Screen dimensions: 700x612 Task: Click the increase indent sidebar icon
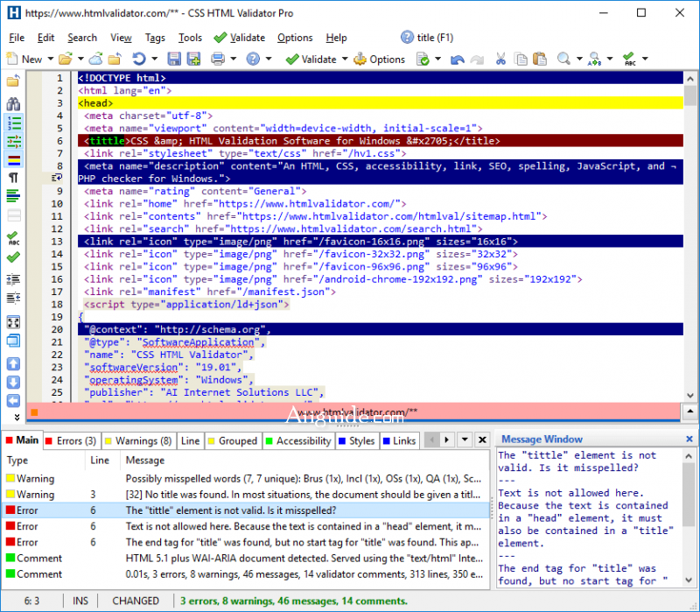[13, 279]
